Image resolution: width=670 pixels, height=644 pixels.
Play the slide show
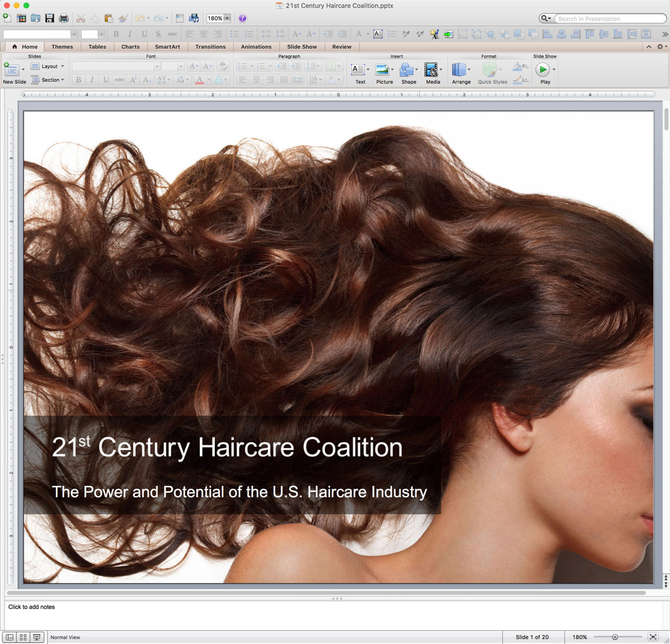pyautogui.click(x=542, y=70)
